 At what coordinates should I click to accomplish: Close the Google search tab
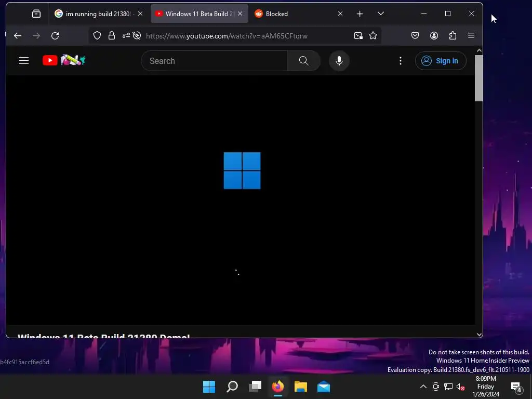tap(140, 14)
